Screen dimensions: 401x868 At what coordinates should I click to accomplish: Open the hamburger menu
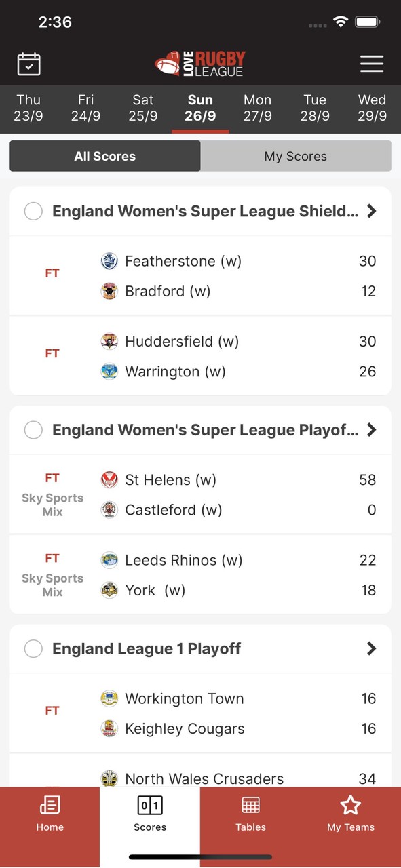pos(372,64)
